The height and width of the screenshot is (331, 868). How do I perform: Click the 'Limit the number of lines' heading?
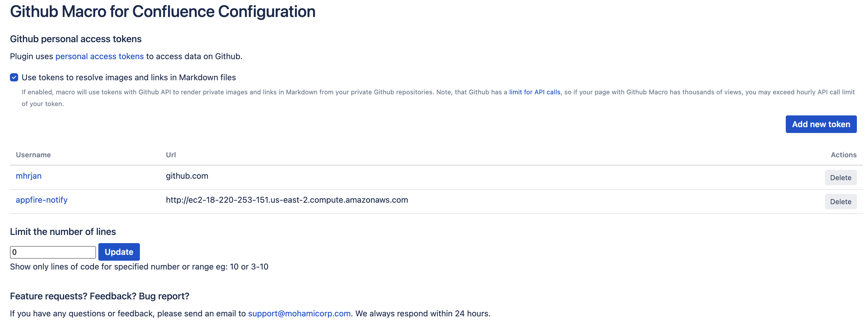63,232
